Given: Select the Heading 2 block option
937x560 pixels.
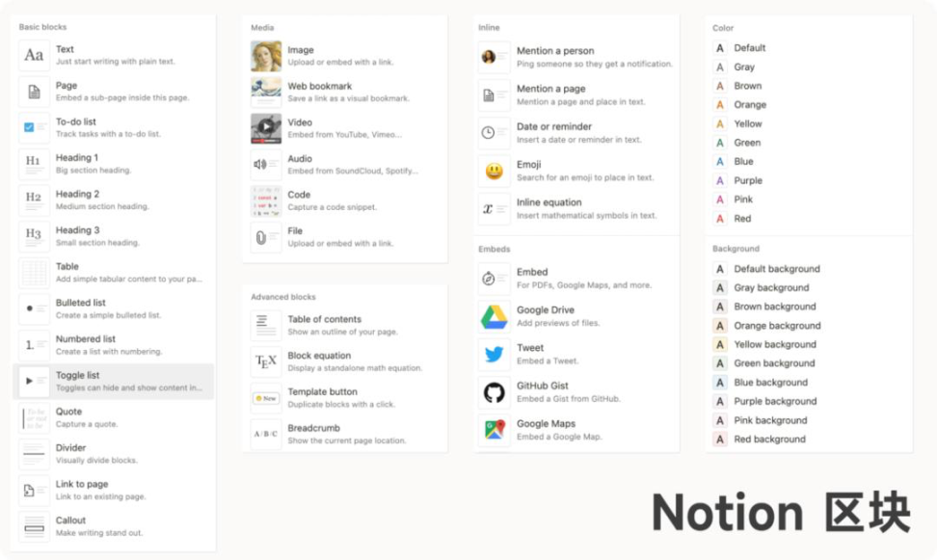Looking at the screenshot, I should coord(113,200).
